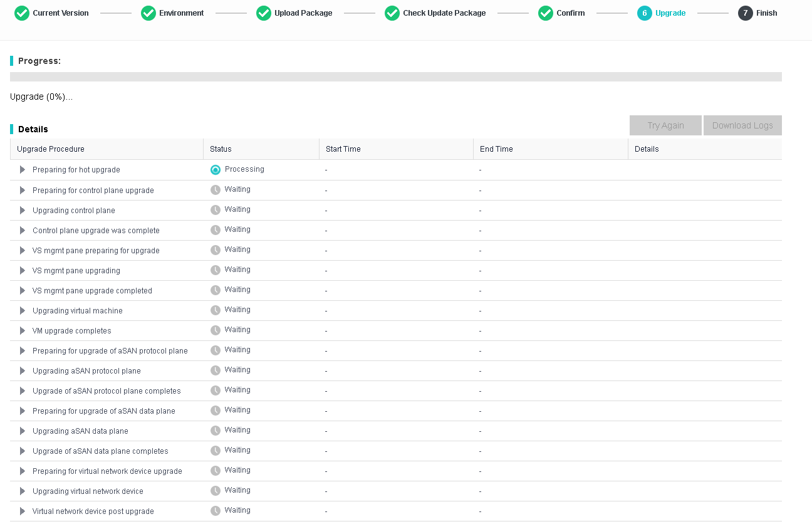
Task: Click the number 6 Upgrade step circle
Action: (645, 13)
